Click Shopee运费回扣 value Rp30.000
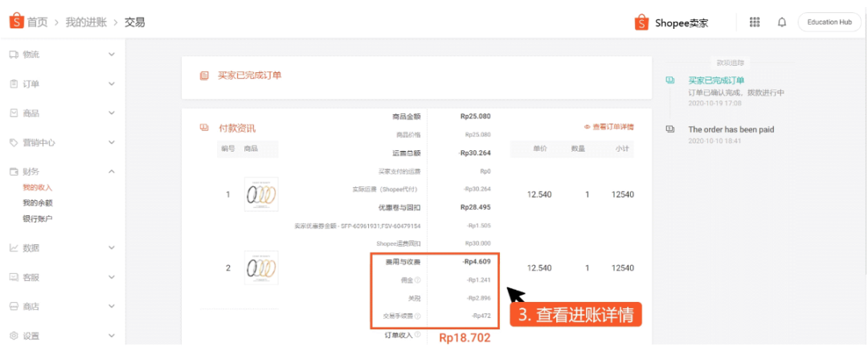 477,243
